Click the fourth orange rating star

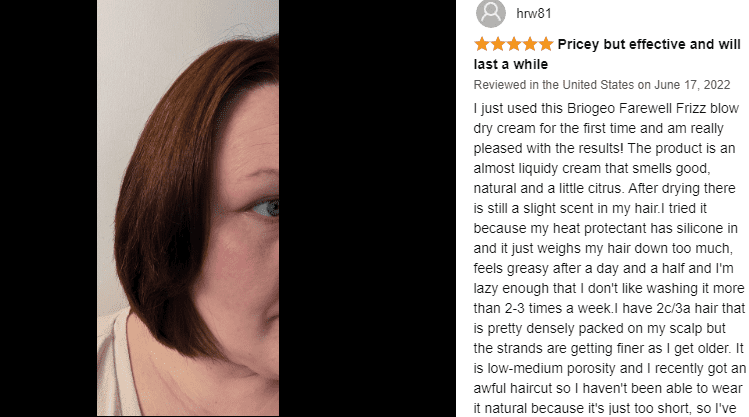click(x=530, y=44)
